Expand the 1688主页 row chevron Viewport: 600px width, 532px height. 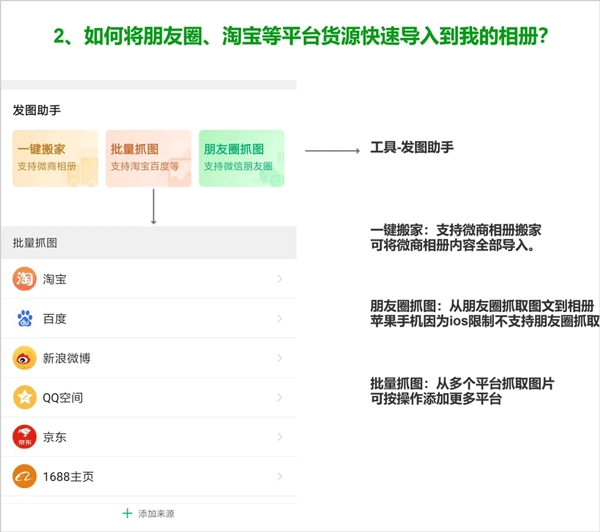point(280,476)
